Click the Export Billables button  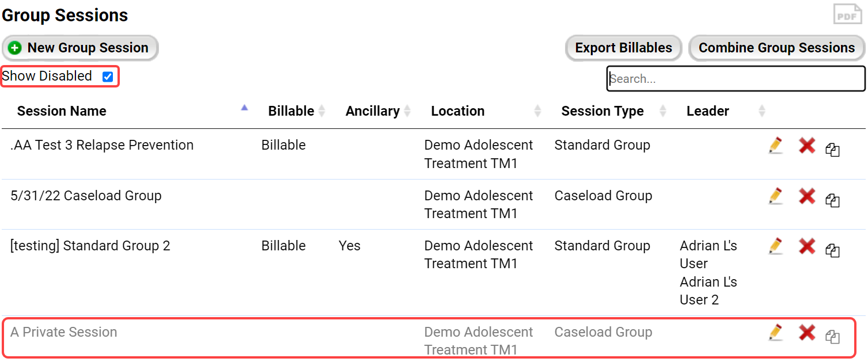(x=624, y=48)
